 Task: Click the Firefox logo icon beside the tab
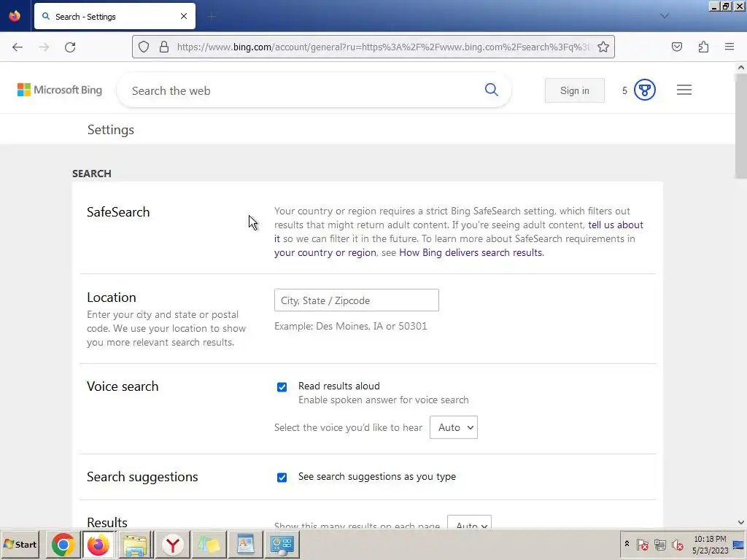coord(15,16)
